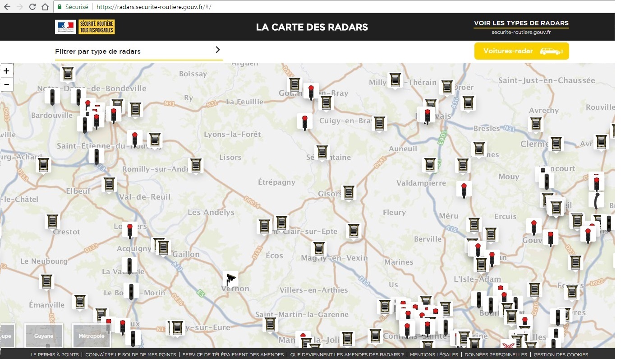Zoom out the map with minus button
This screenshot has width=644, height=359.
point(6,84)
